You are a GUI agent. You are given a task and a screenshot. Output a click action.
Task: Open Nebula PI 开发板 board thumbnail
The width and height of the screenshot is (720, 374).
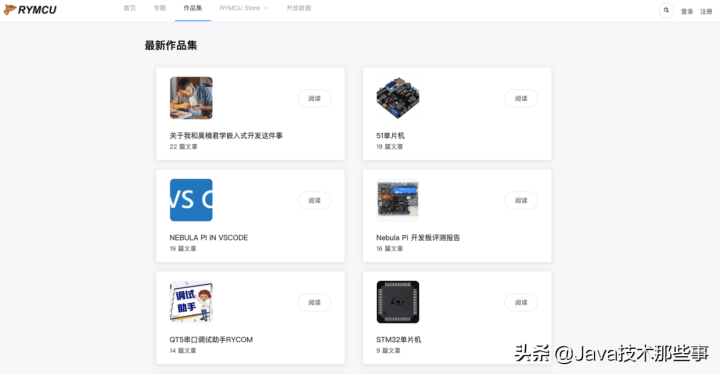tap(398, 200)
